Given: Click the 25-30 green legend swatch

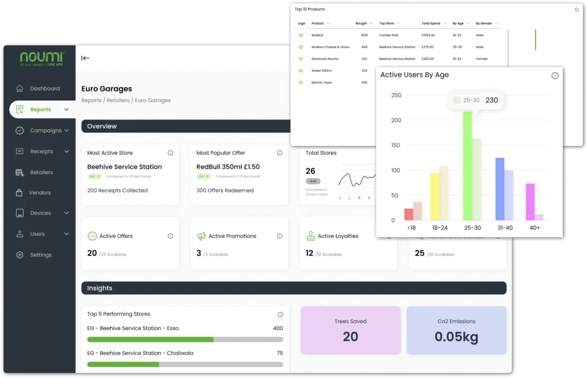Looking at the screenshot, I should point(457,100).
